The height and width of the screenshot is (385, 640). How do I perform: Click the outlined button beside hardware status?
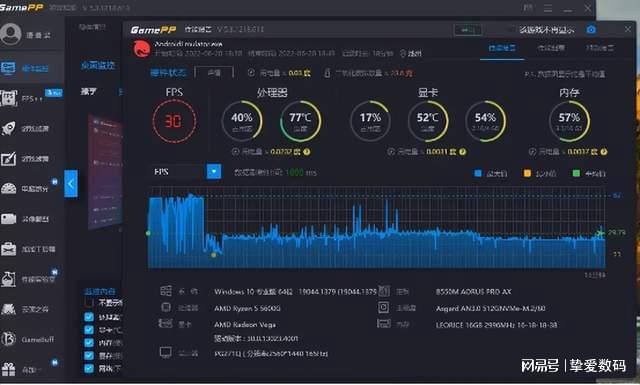tap(214, 73)
